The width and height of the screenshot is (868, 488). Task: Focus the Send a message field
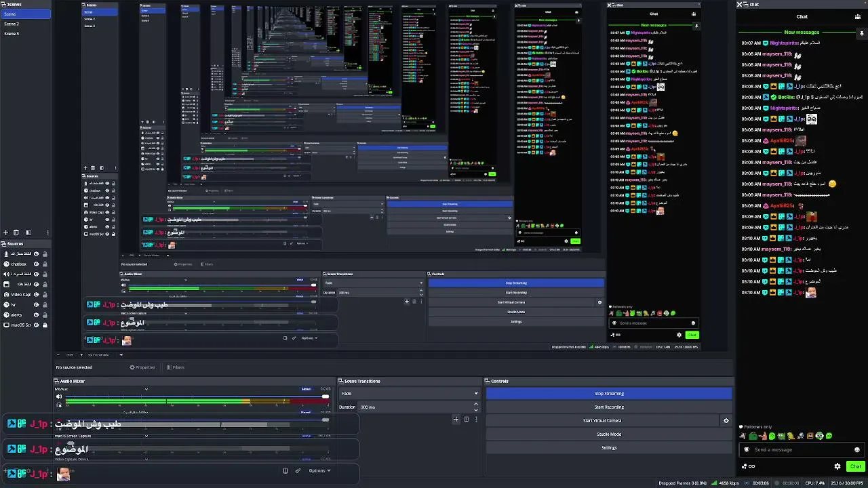point(801,449)
